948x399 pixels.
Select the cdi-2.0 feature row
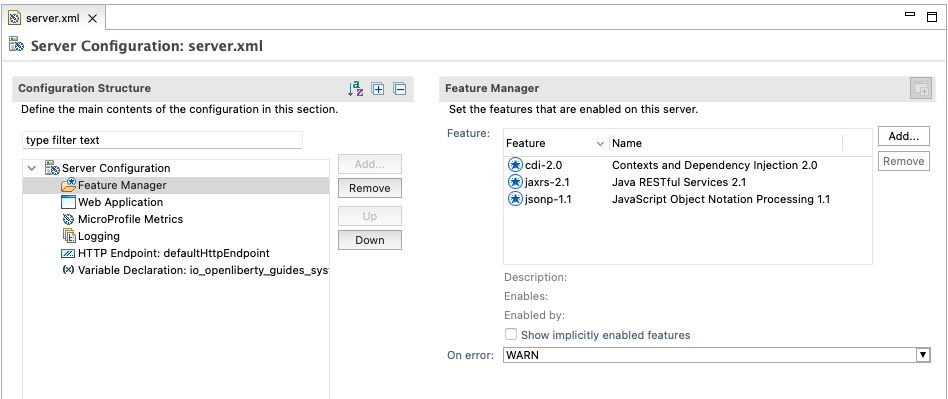point(687,165)
